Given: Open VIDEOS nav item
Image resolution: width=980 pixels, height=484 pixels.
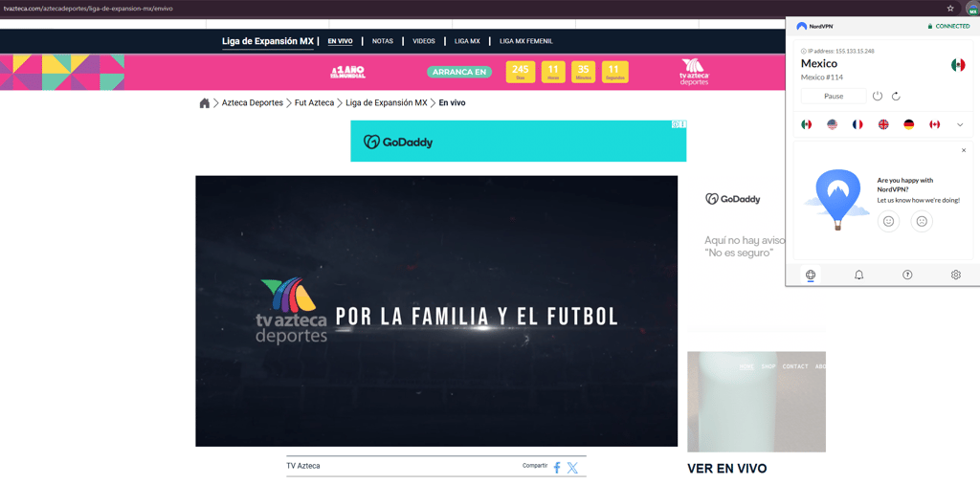Looking at the screenshot, I should 424,41.
